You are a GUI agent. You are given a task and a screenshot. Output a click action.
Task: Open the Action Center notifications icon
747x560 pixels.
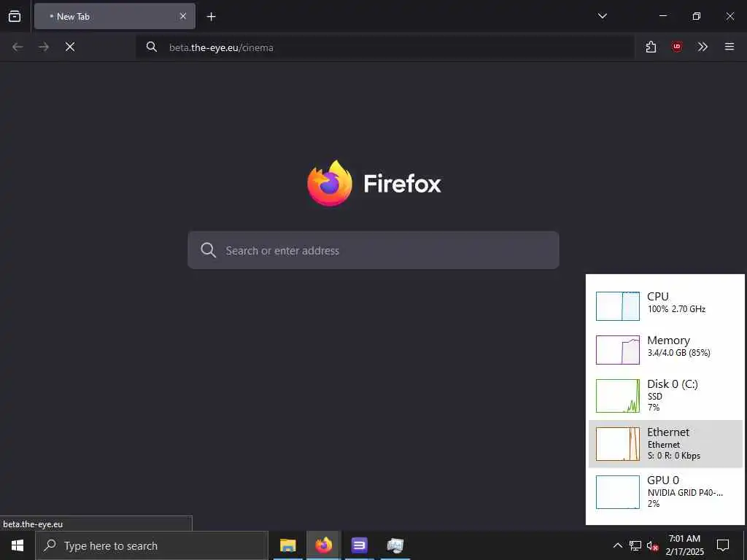pos(723,545)
